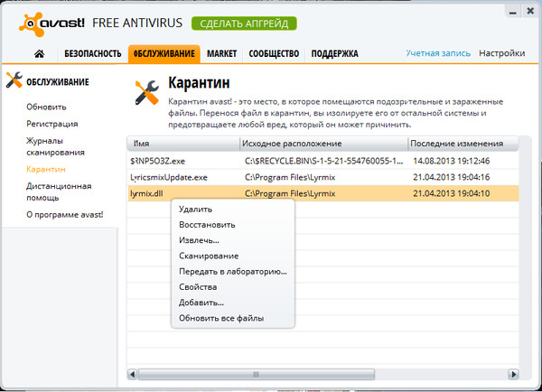Select the LyricsmixUpdate.exe file row
Image resolution: width=542 pixels, height=392 pixels.
[x=323, y=177]
